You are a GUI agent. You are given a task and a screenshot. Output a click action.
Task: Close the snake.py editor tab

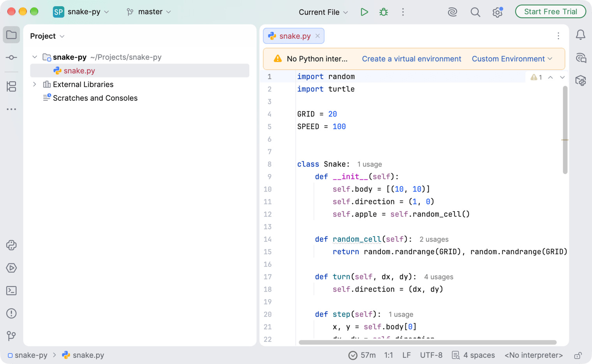318,36
